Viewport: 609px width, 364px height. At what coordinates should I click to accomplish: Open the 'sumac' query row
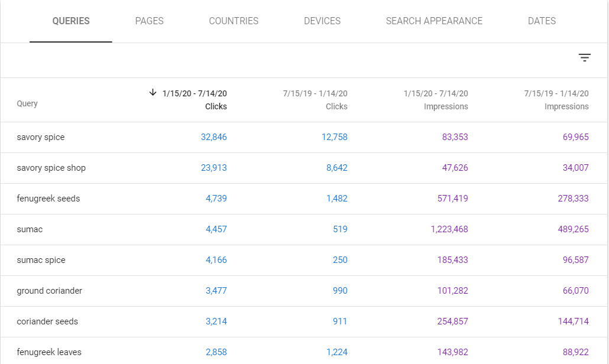point(30,229)
